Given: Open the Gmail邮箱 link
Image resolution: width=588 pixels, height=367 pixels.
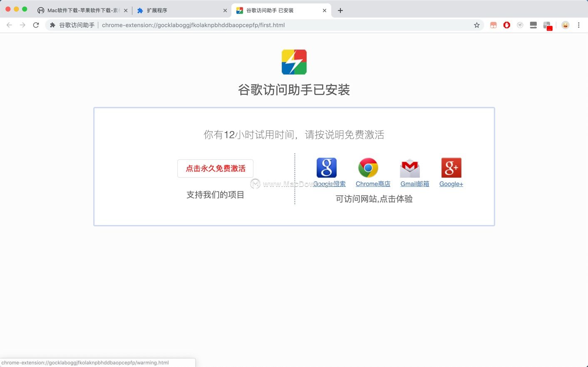Looking at the screenshot, I should pyautogui.click(x=414, y=184).
